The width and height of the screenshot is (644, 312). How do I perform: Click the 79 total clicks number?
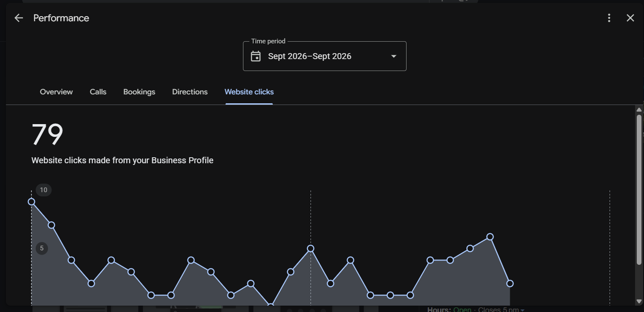(47, 135)
